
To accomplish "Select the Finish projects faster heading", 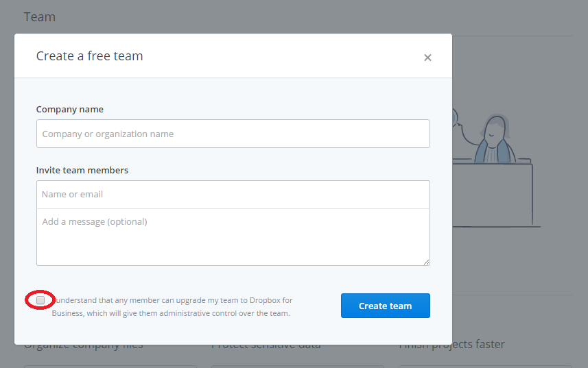I will point(452,345).
